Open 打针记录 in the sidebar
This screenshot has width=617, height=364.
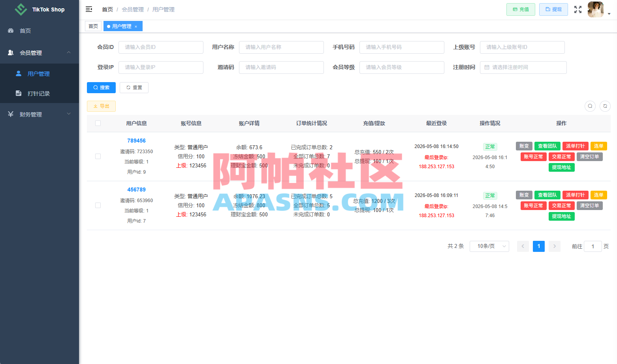point(40,93)
